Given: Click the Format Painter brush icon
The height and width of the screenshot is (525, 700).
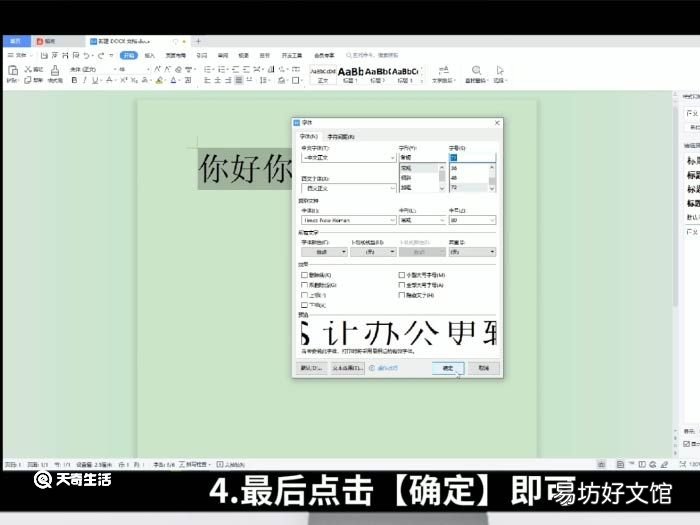Looking at the screenshot, I should pos(55,70).
